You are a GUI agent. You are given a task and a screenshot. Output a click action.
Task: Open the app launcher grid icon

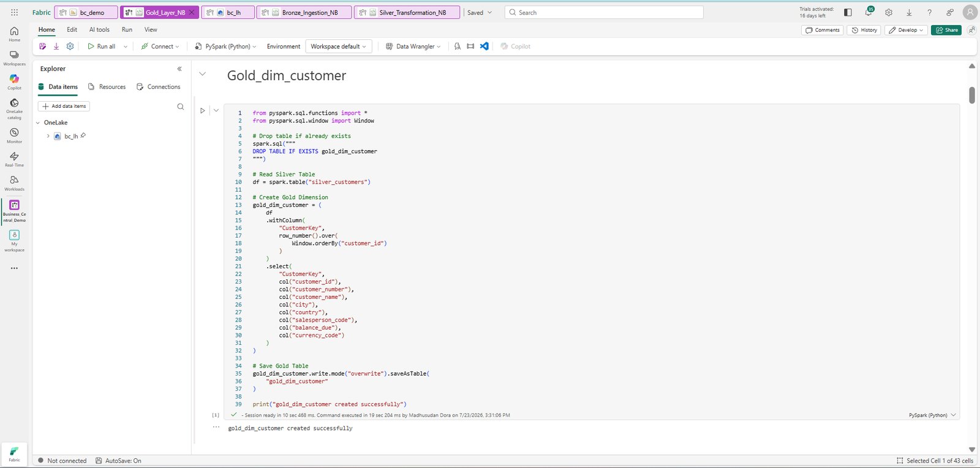(x=14, y=12)
